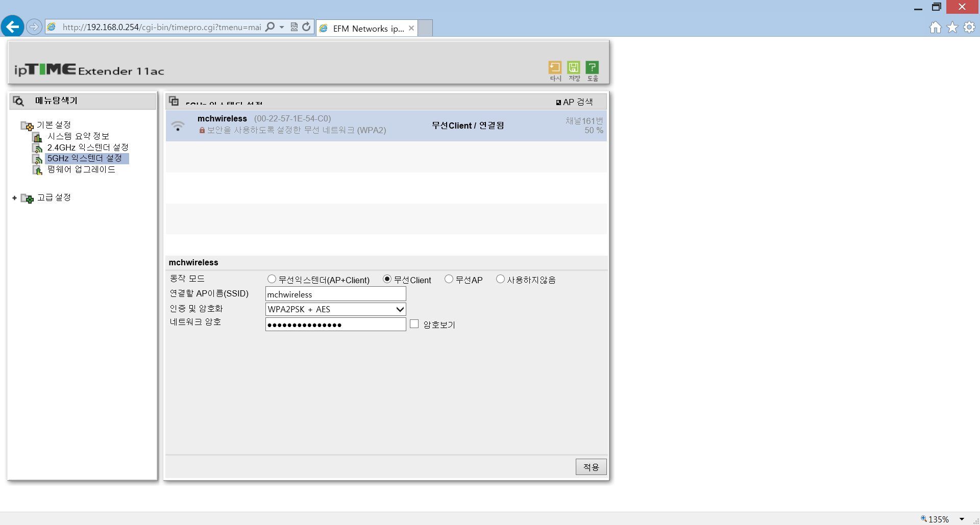980x525 pixels.
Task: Open 2.4GHz 익스텐더 설정 menu item
Action: point(88,147)
